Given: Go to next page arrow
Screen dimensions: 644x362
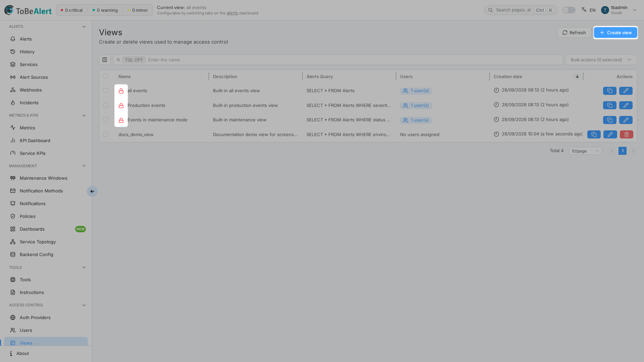Looking at the screenshot, I should click(x=633, y=151).
